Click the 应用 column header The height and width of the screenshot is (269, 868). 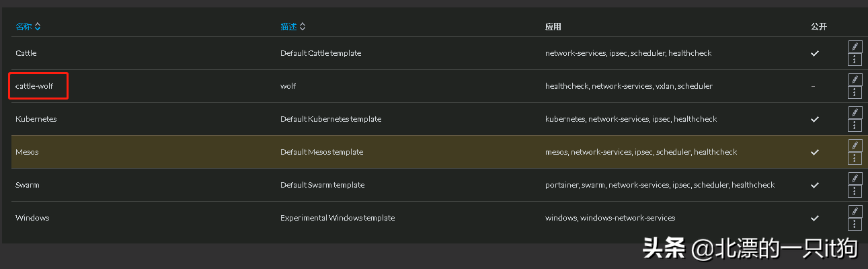tap(553, 27)
